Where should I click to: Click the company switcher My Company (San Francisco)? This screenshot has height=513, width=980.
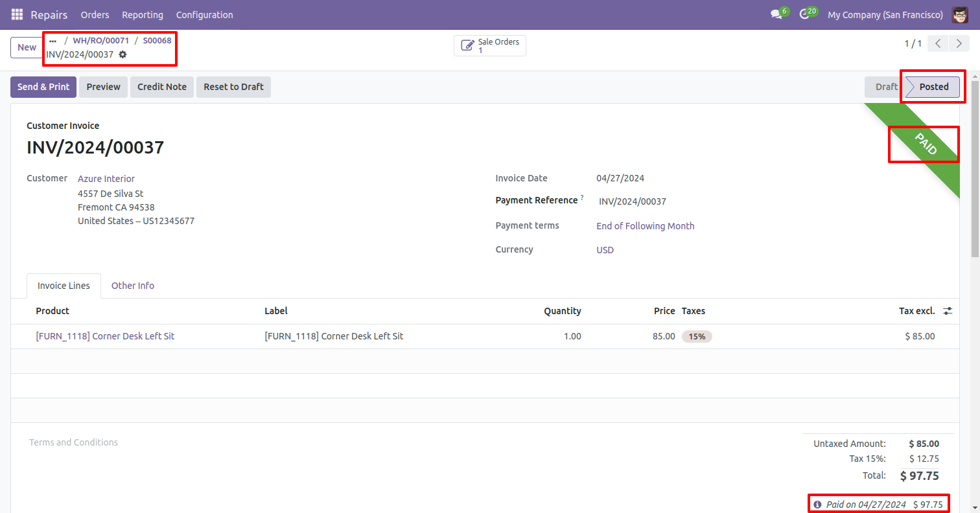[x=885, y=14]
